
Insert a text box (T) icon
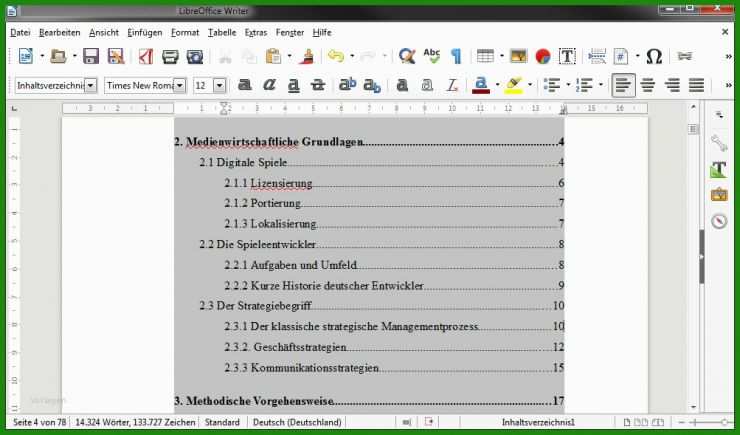click(x=567, y=56)
